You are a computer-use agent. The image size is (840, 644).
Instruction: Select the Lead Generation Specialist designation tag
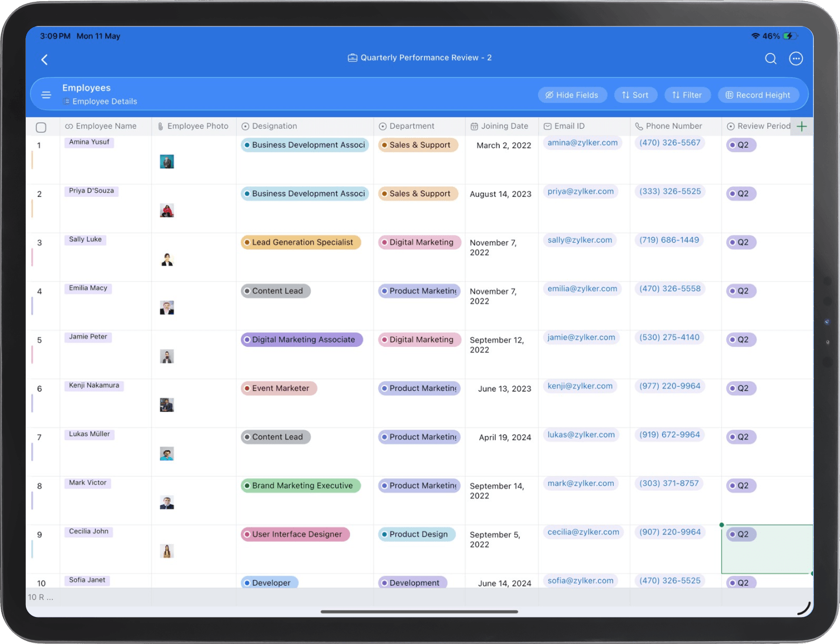coord(301,242)
